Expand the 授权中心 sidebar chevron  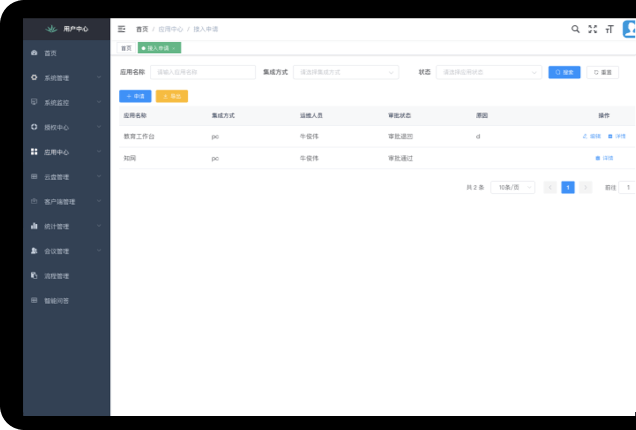99,127
